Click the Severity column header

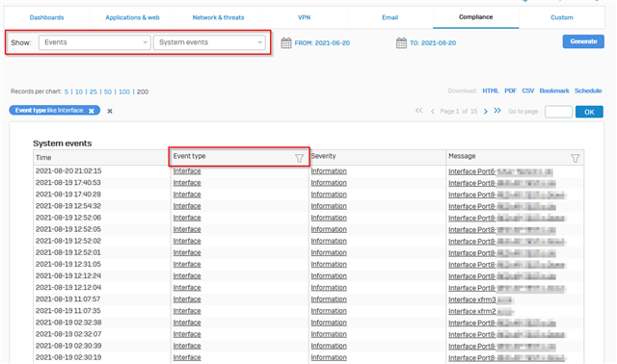tap(324, 156)
